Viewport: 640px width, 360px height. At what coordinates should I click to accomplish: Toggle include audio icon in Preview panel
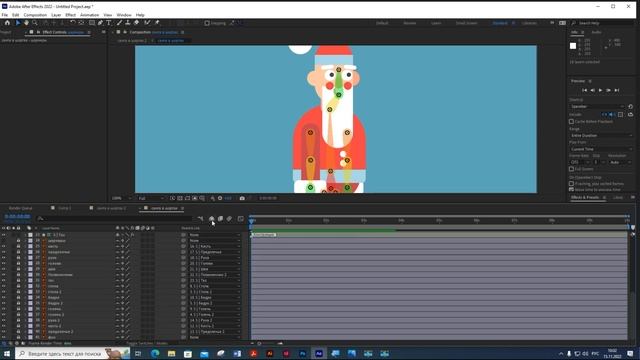tap(612, 115)
